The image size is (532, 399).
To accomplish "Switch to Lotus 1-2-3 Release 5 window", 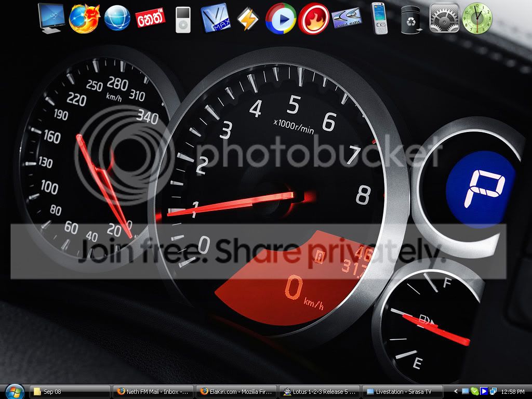I will [320, 392].
